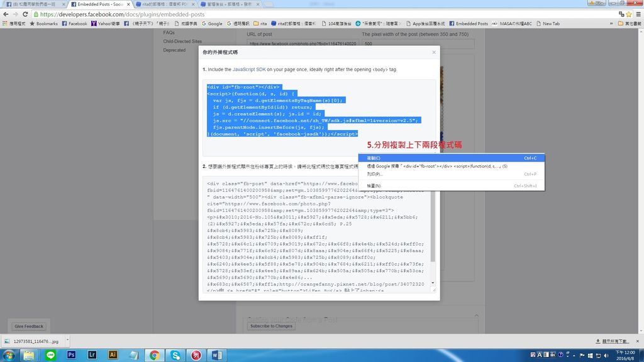Open the downloaded 12973581 jpg file
The height and width of the screenshot is (362, 644).
click(x=33, y=341)
